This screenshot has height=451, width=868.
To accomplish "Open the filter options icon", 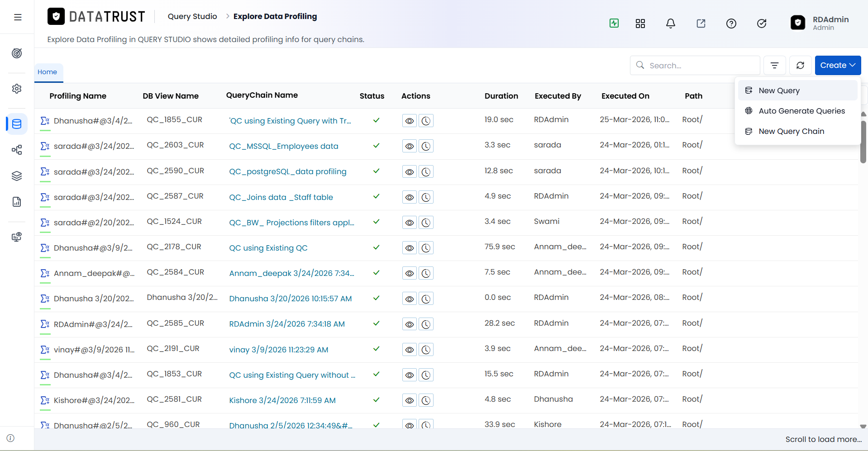I will (775, 65).
